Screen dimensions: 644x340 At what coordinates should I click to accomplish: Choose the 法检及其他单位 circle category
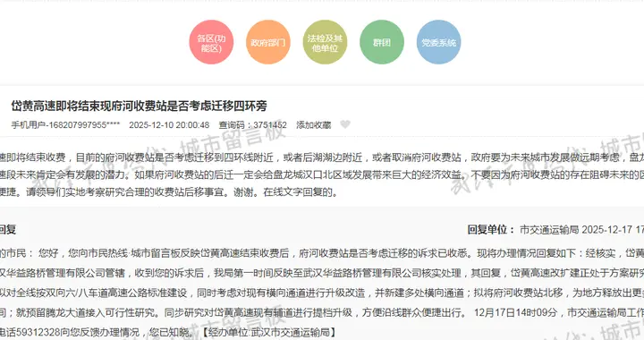click(x=325, y=42)
